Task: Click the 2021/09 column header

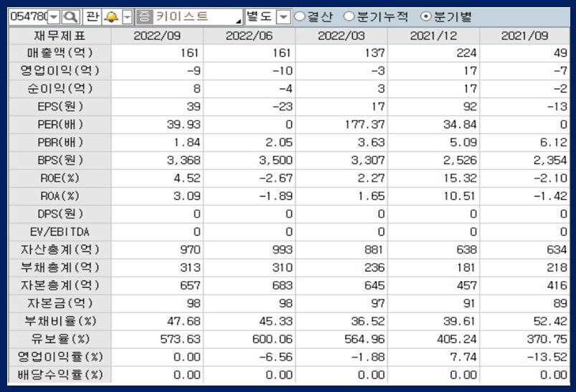Action: pos(525,36)
